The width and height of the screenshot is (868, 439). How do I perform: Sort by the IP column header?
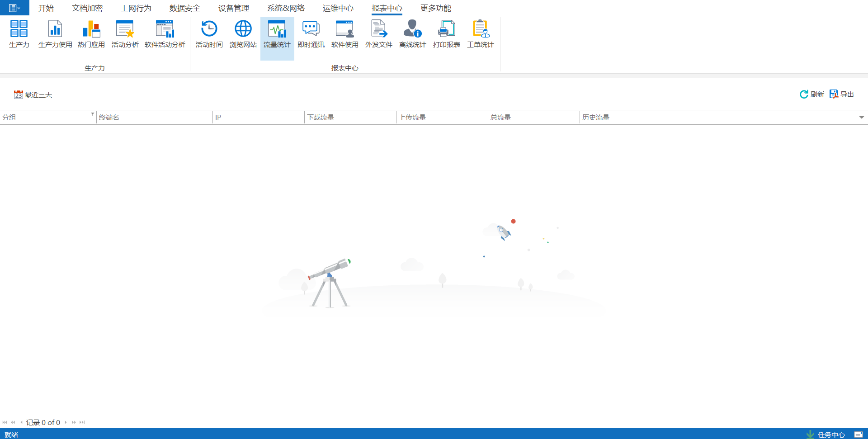click(x=258, y=118)
